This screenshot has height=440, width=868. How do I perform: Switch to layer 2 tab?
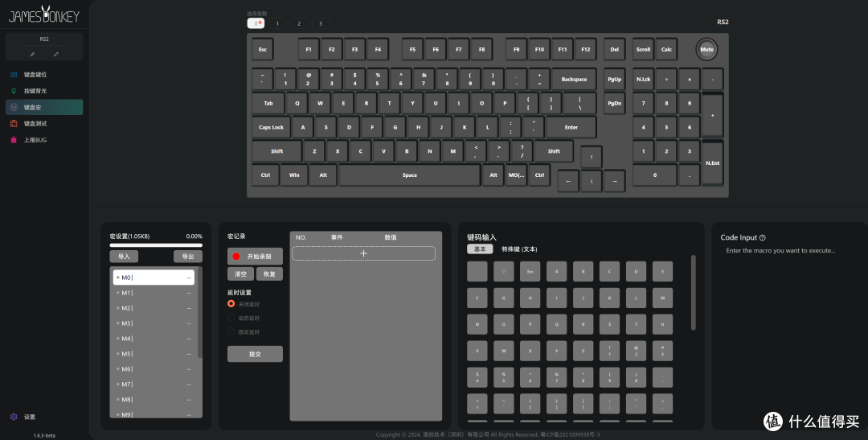tap(299, 23)
